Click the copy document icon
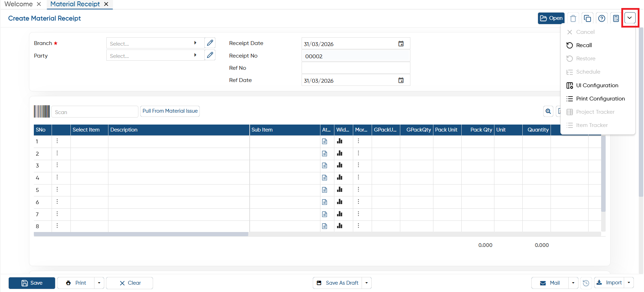 pos(587,18)
